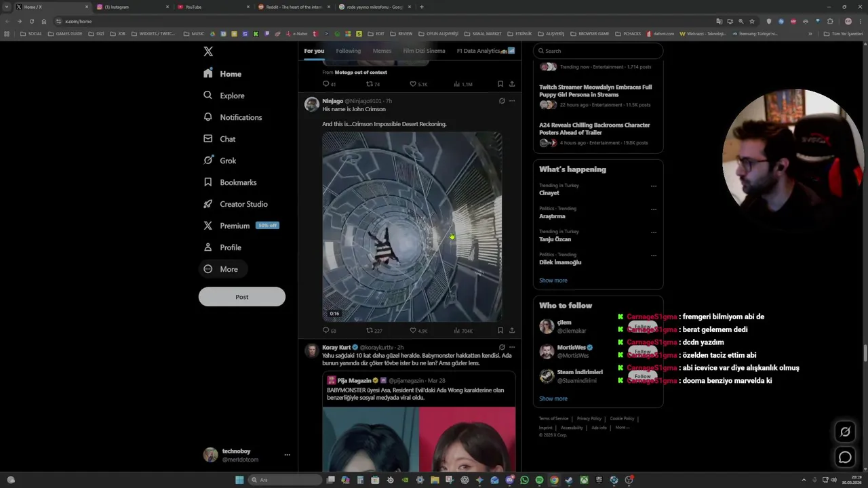Open Windows Start menu

239,480
